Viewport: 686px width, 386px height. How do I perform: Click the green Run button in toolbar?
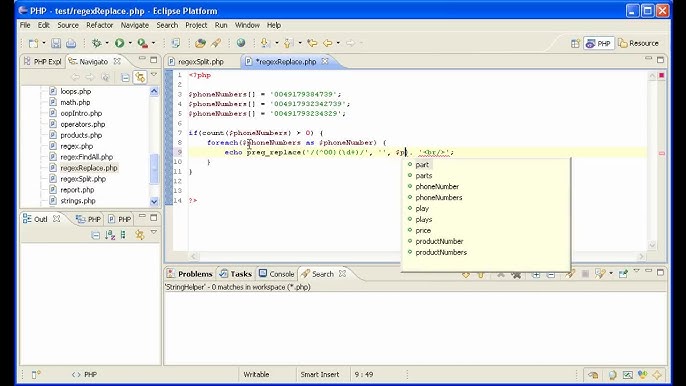(x=119, y=43)
